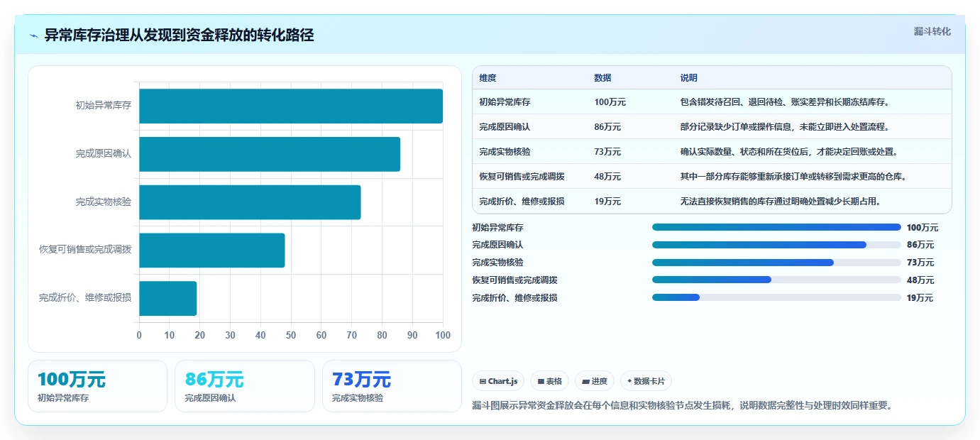Click the 100万元 value beside the progress bar
Image resolution: width=980 pixels, height=440 pixels.
tap(923, 228)
